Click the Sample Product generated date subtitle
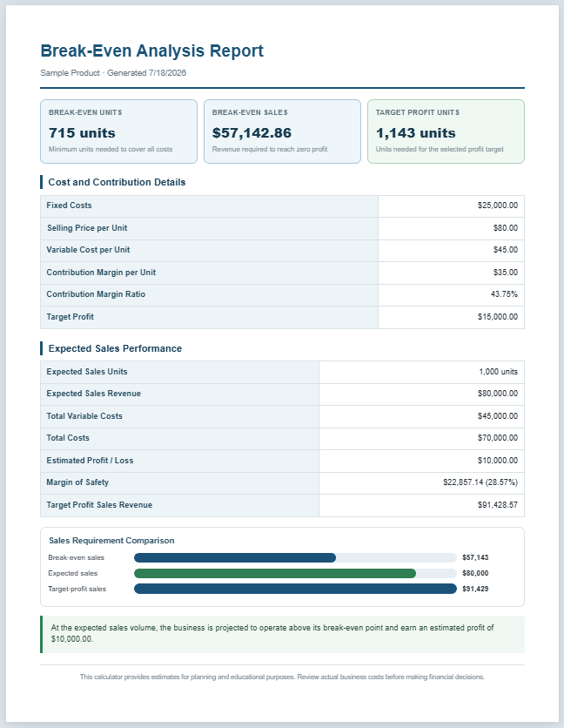The height and width of the screenshot is (728, 564). 113,73
